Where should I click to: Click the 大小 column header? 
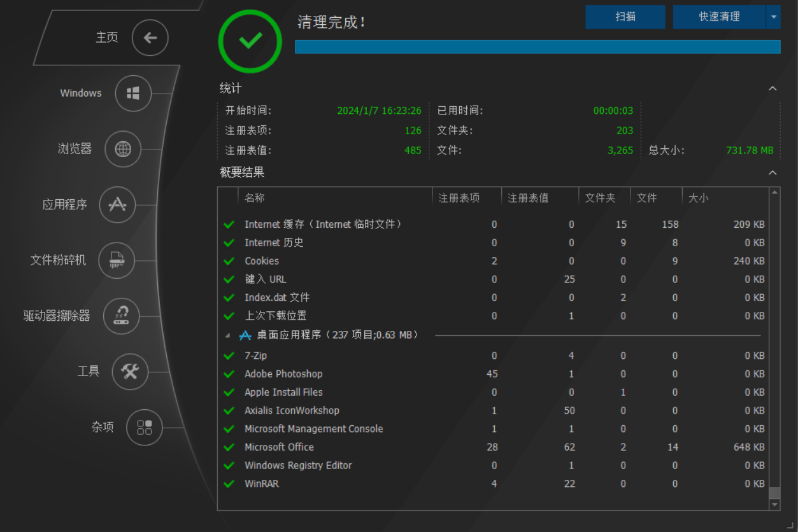coord(698,197)
